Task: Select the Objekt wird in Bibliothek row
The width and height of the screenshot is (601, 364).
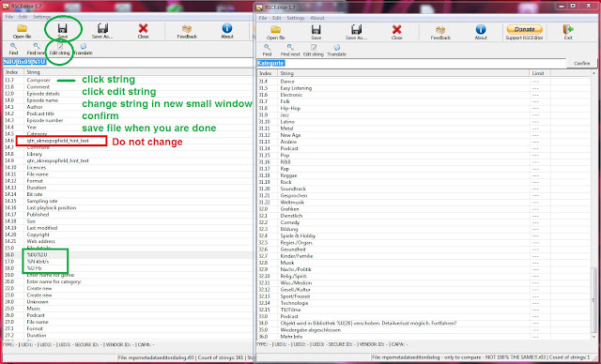Action: (424, 324)
